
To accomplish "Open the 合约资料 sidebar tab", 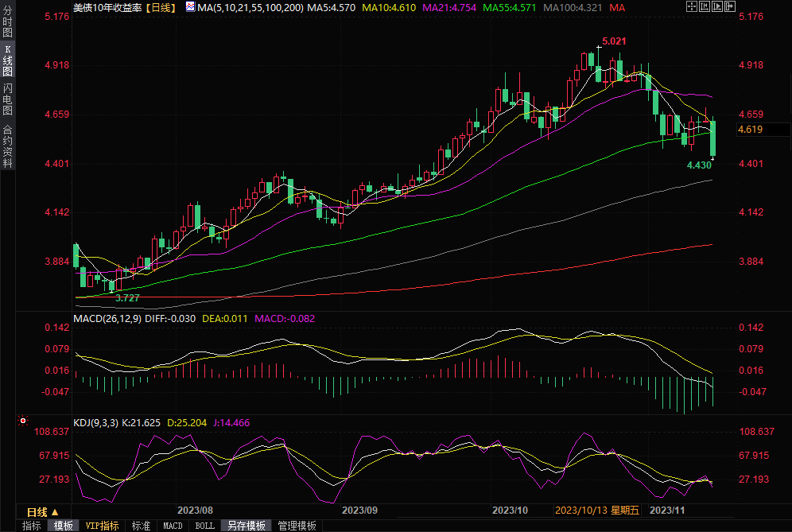I will click(x=7, y=146).
